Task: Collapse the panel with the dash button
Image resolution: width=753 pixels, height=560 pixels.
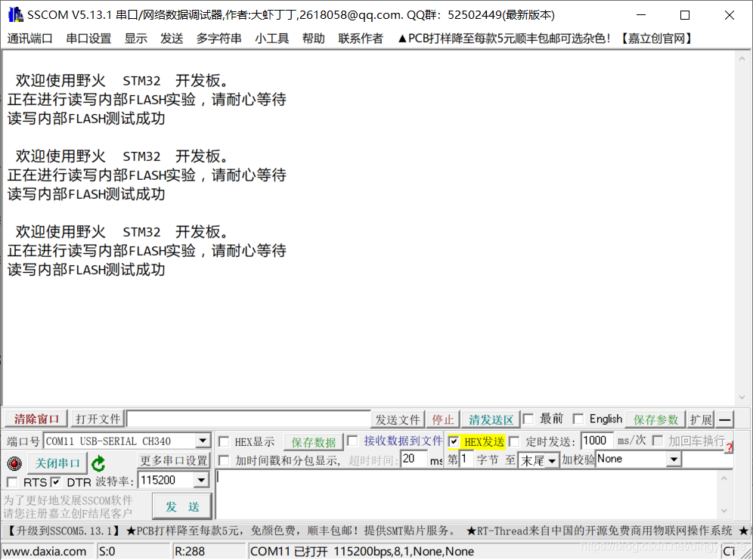Action: [725, 419]
